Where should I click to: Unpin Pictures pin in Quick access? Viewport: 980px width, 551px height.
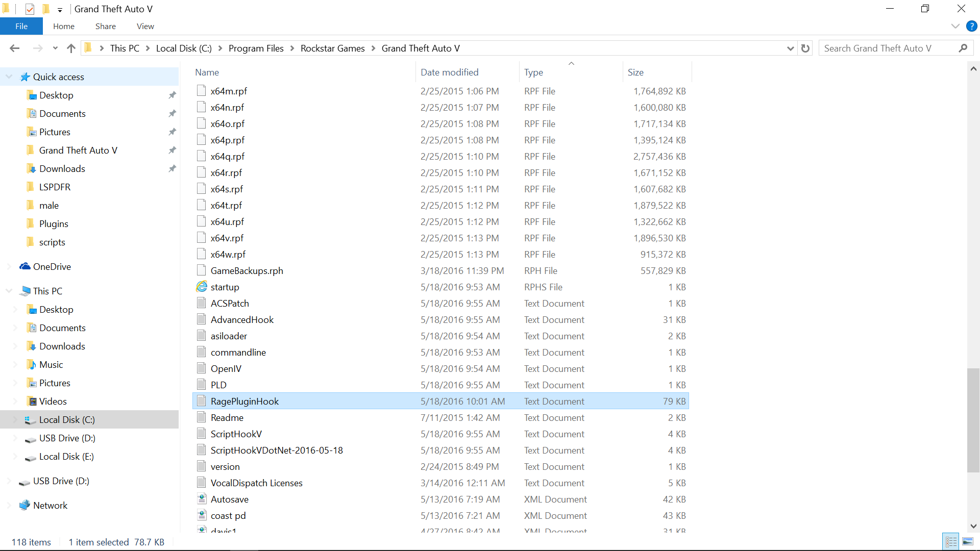click(x=172, y=132)
